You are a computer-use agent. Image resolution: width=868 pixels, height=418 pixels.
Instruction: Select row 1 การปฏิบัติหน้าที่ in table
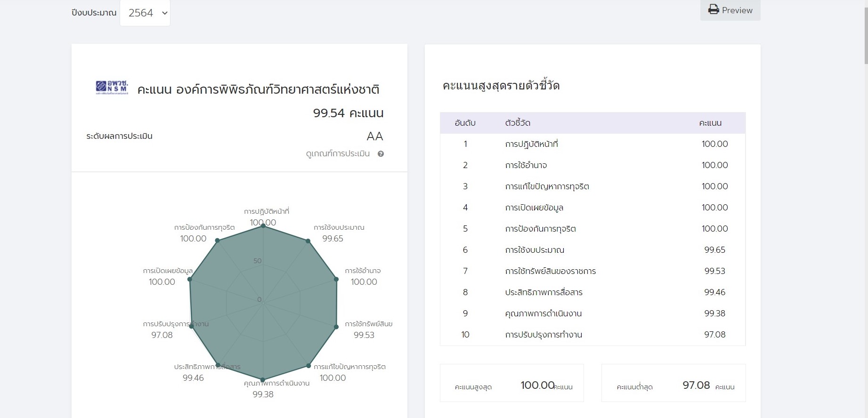[x=531, y=144]
